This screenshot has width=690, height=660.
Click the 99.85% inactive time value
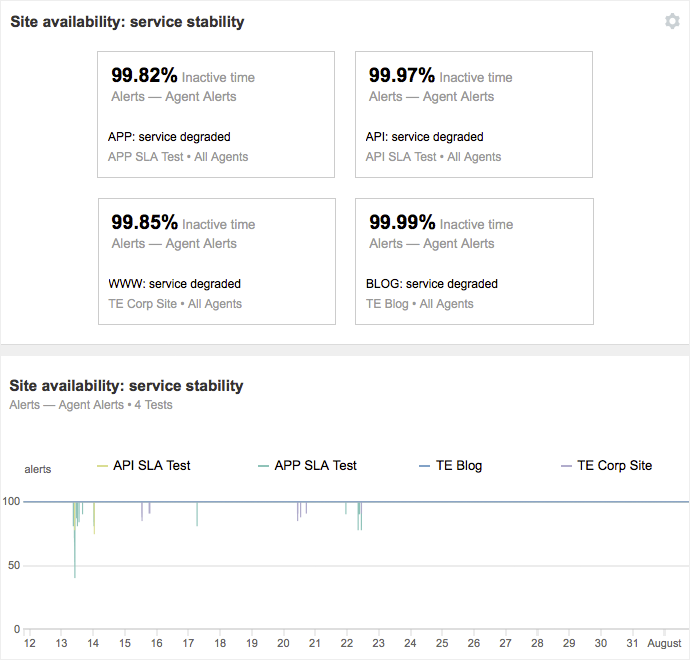(x=144, y=223)
